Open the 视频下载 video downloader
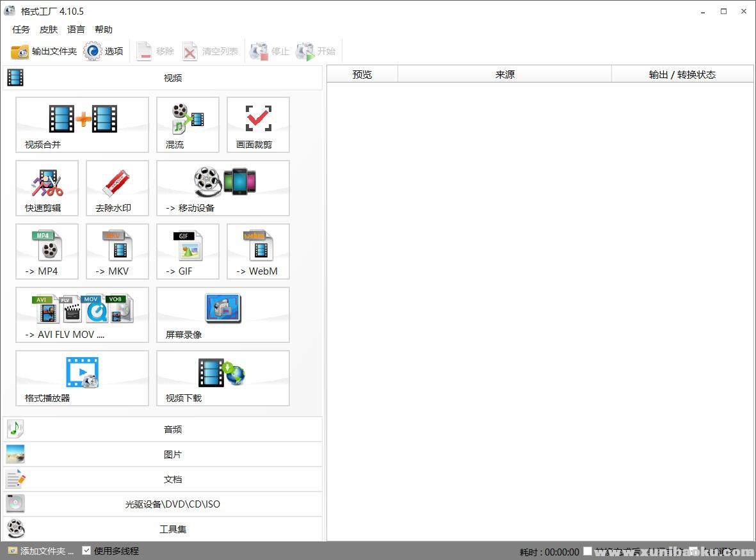This screenshot has width=756, height=560. click(223, 378)
